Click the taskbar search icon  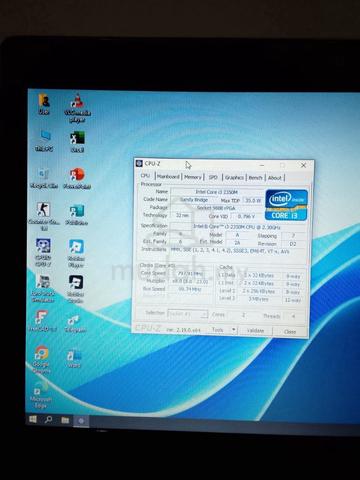point(48,419)
